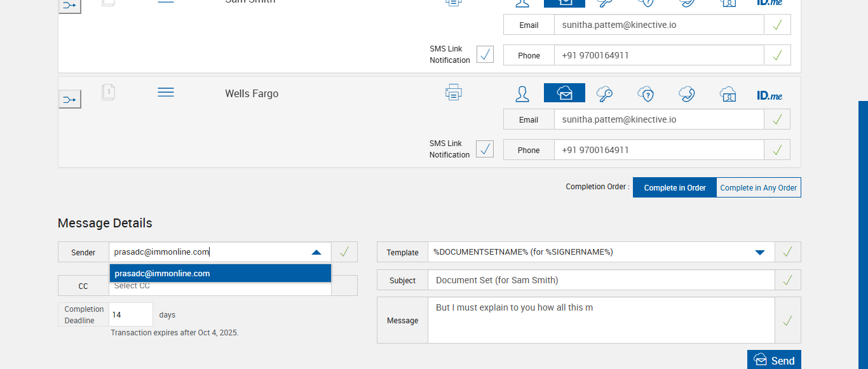Click the Email input for Sam Smith

tap(659, 25)
